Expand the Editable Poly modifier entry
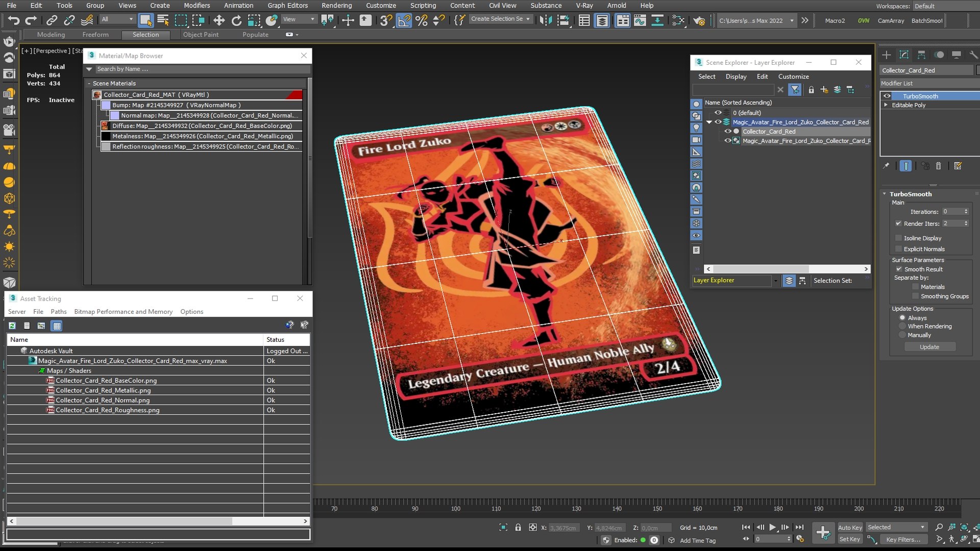The height and width of the screenshot is (551, 980). coord(886,105)
